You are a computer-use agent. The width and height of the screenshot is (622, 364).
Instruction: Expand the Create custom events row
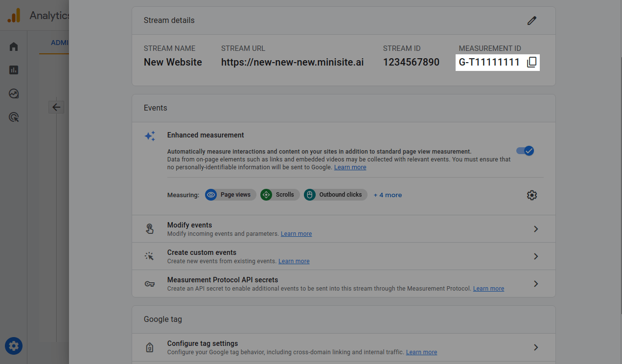(x=536, y=256)
